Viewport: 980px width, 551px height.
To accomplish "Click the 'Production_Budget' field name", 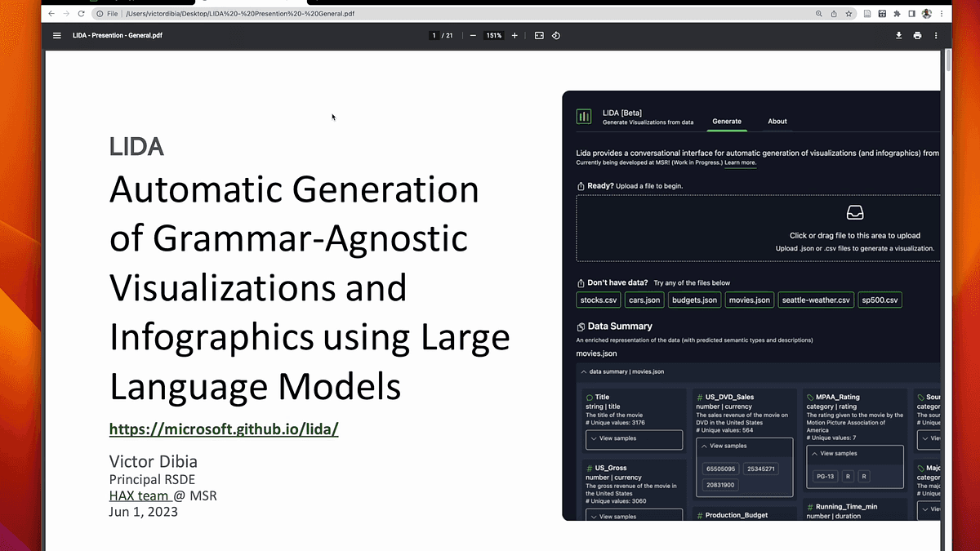I will pos(735,516).
